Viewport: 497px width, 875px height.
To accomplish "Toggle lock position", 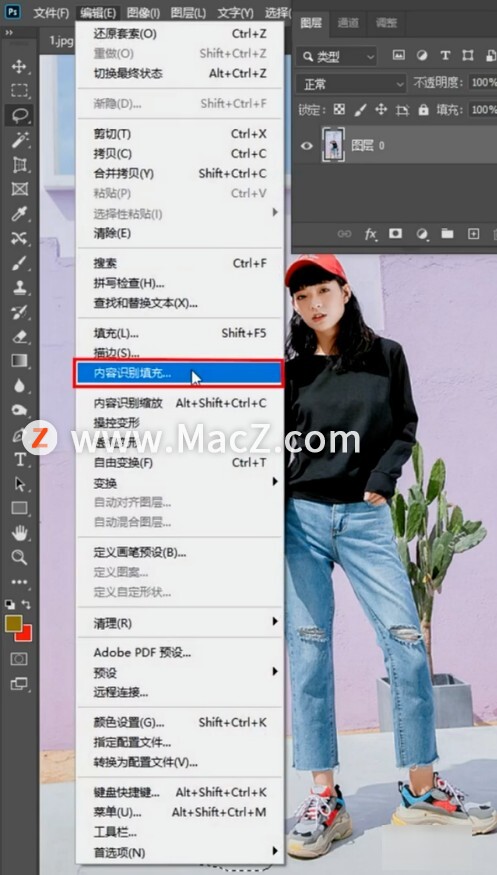I will [381, 109].
